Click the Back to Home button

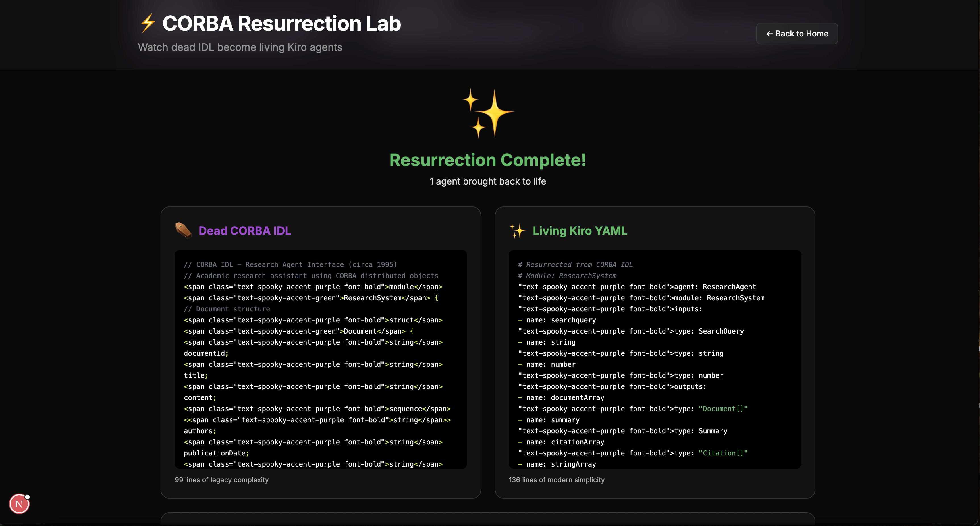797,34
